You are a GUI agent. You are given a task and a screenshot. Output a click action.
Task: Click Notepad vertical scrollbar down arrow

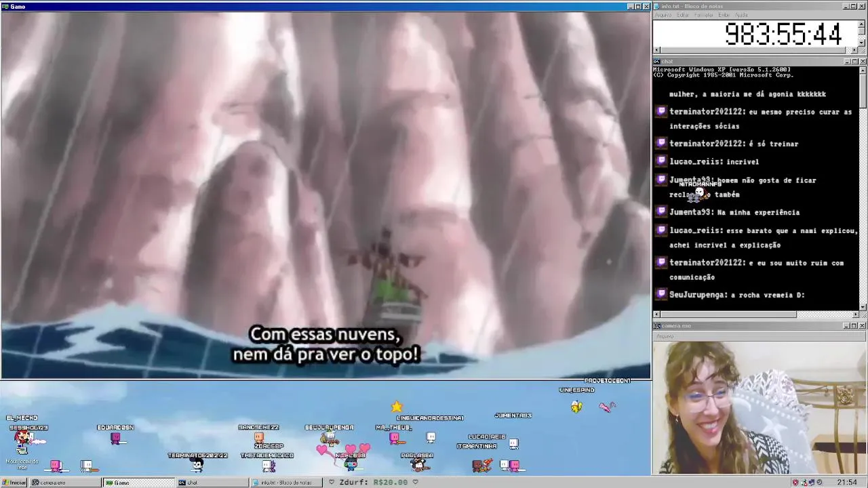pos(862,43)
